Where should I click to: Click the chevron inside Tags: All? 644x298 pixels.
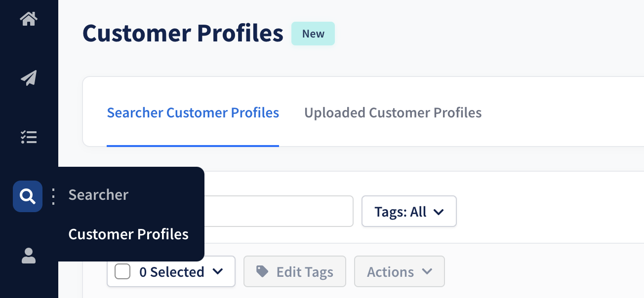pyautogui.click(x=438, y=212)
